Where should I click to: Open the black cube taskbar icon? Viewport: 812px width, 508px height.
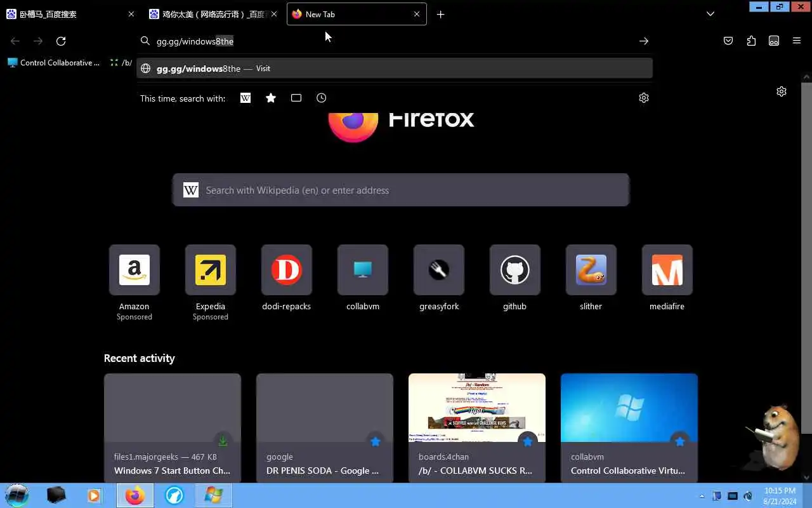(x=56, y=495)
